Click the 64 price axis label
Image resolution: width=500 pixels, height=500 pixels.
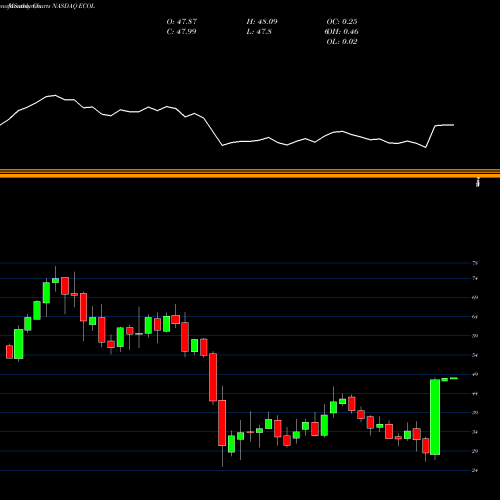pyautogui.click(x=475, y=317)
